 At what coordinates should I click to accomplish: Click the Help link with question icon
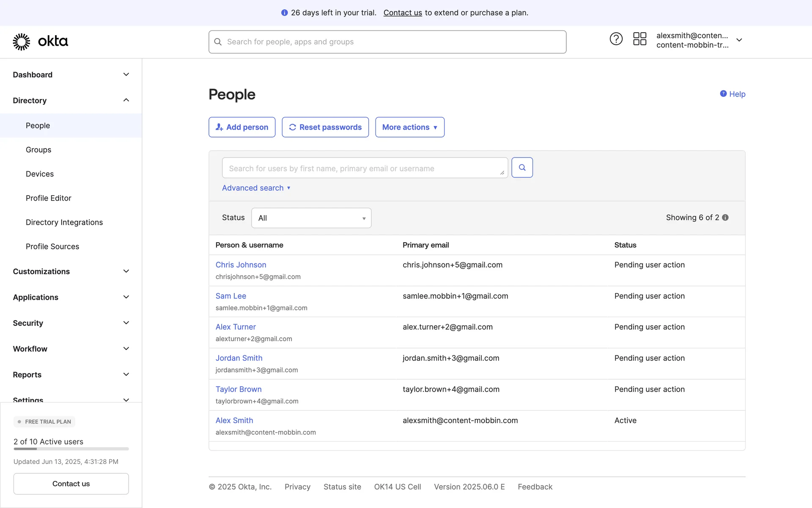click(732, 94)
